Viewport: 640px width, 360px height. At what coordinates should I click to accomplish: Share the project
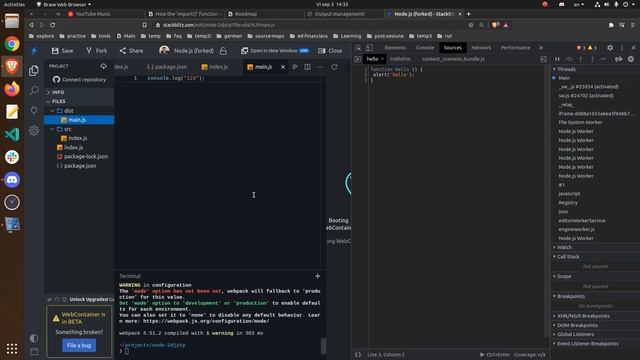pos(131,51)
